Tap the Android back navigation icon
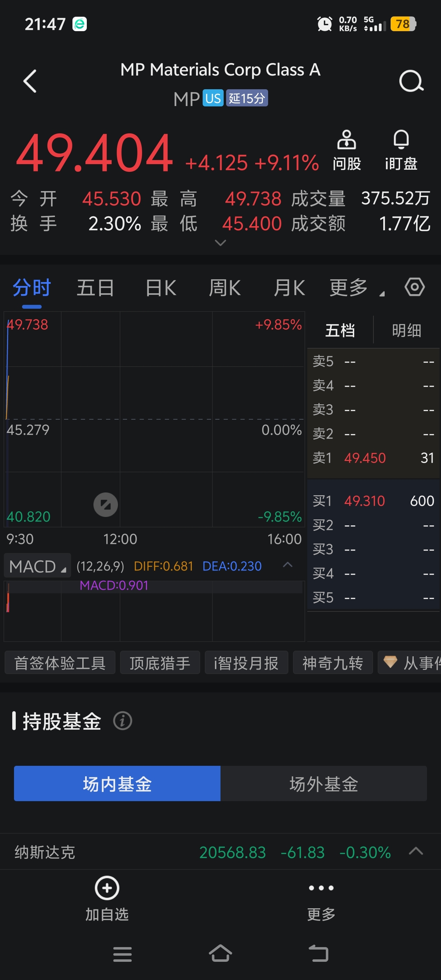Image resolution: width=441 pixels, height=980 pixels. (318, 953)
